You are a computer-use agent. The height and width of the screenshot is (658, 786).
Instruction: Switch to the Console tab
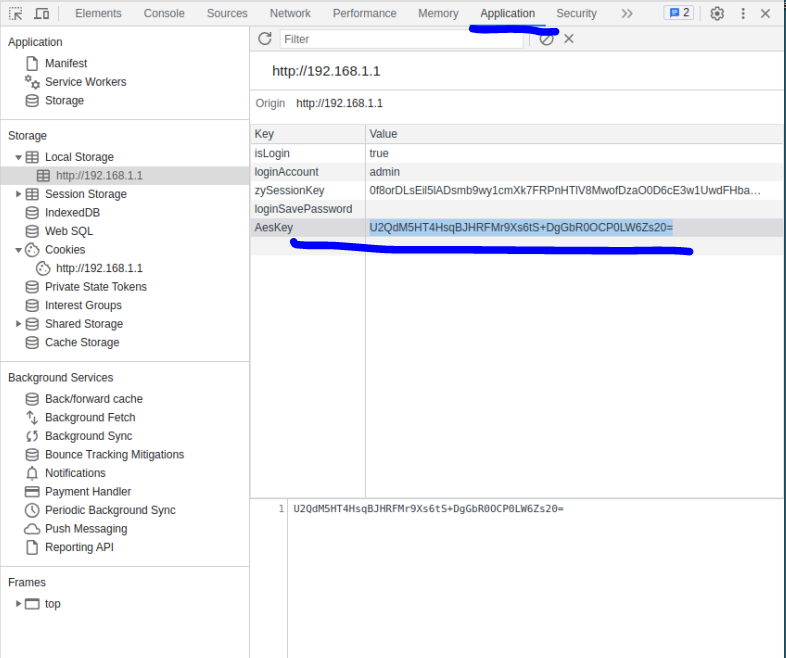[x=164, y=14]
